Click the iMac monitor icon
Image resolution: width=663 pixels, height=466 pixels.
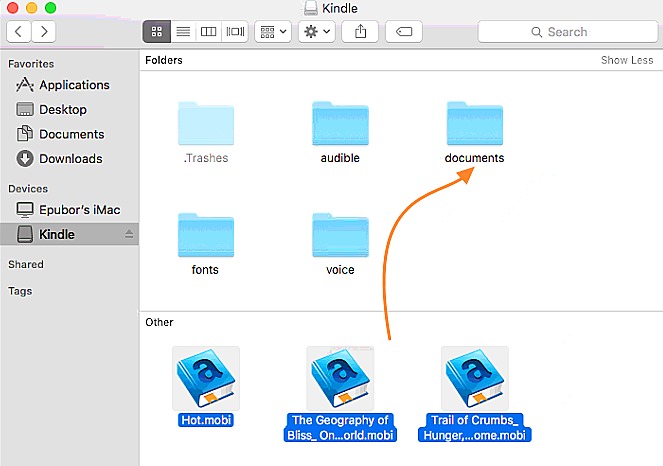coord(25,210)
